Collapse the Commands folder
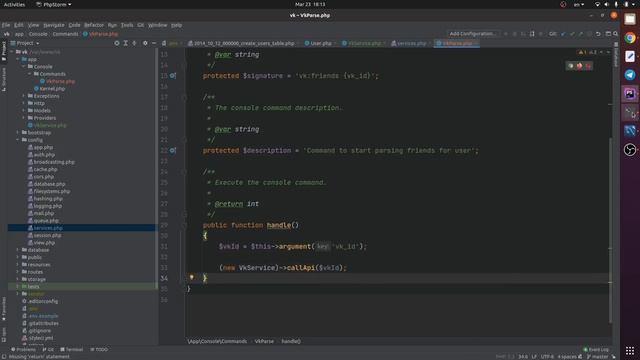Viewport: 640px width, 360px height. [x=30, y=74]
